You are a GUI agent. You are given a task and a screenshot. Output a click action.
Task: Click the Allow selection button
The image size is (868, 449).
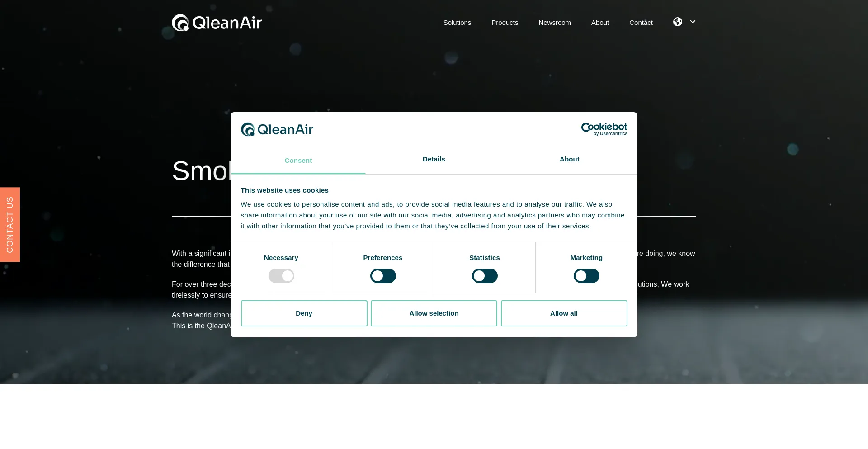(434, 313)
